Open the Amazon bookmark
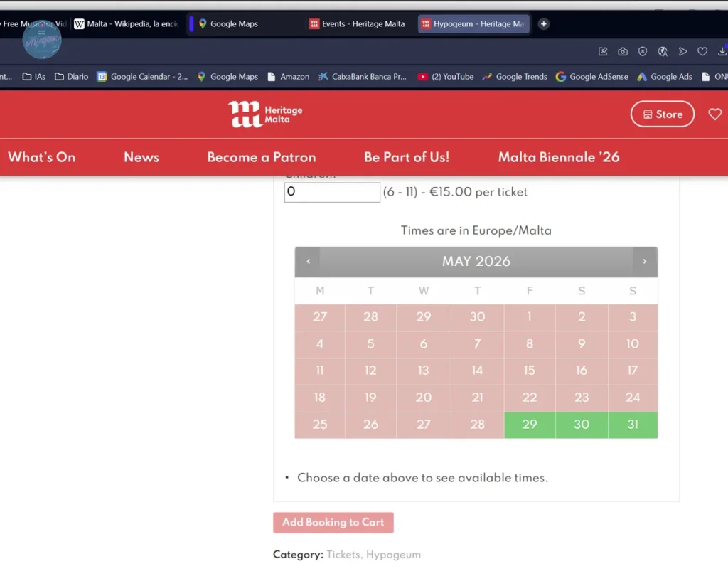Image resolution: width=728 pixels, height=581 pixels. click(289, 77)
